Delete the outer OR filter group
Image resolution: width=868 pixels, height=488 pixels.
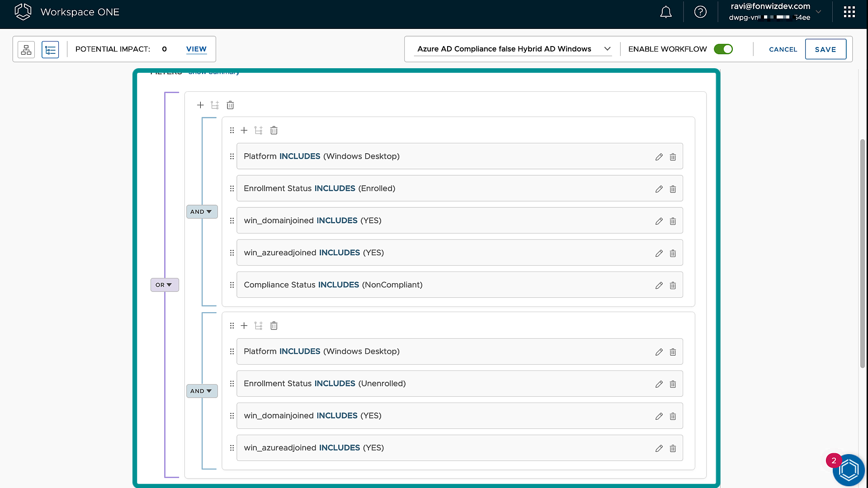click(230, 105)
